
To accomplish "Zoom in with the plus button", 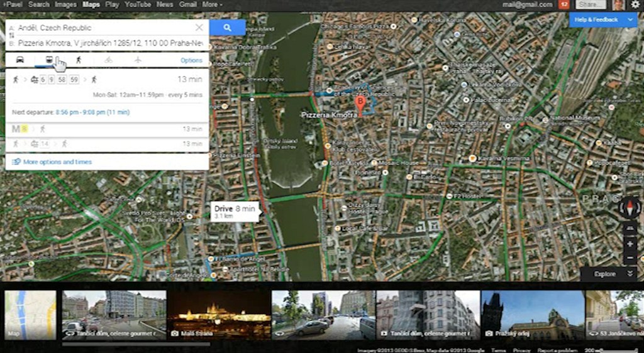I will pyautogui.click(x=630, y=243).
